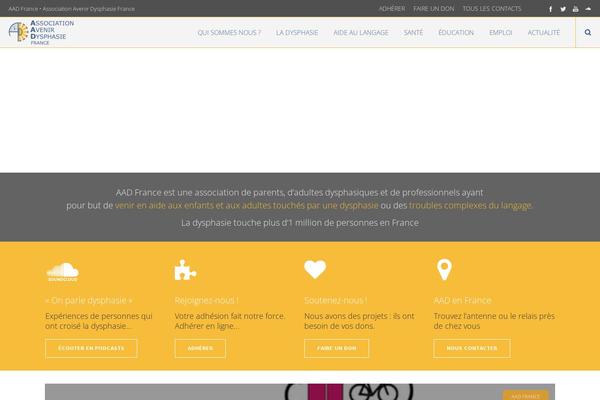Click AAD France site title text
The width and height of the screenshot is (600, 400).
tap(72, 8)
